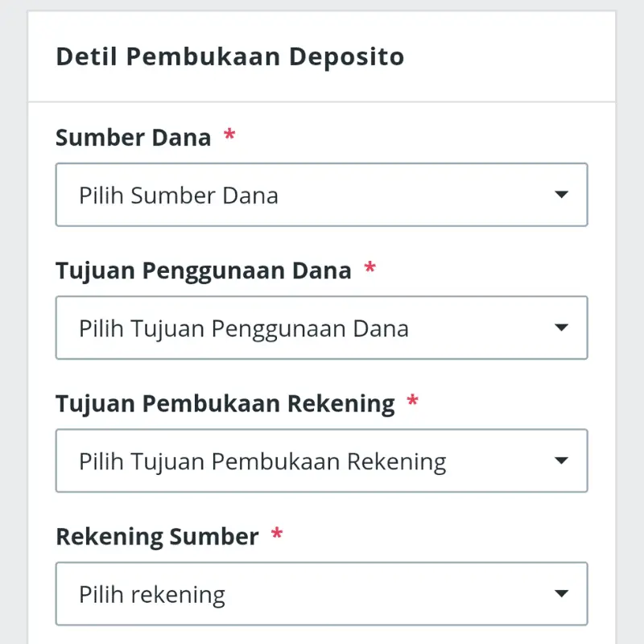Open the Rekening Sumber dropdown

point(321,593)
